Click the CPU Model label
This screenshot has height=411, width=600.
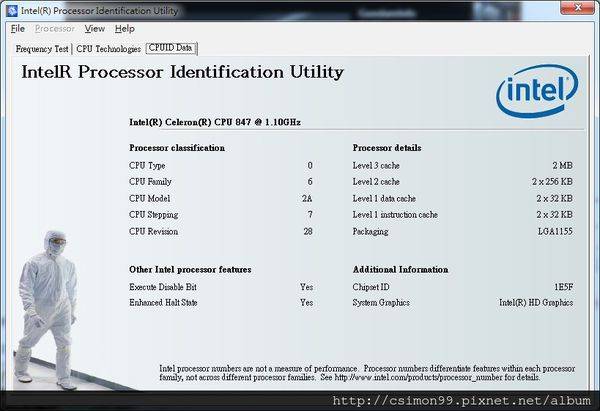(149, 199)
